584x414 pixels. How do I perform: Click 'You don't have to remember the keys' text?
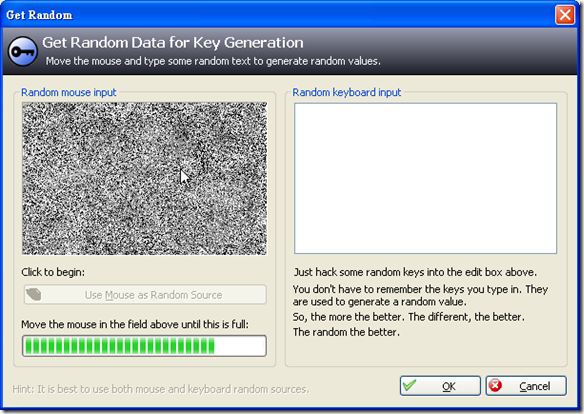point(420,295)
